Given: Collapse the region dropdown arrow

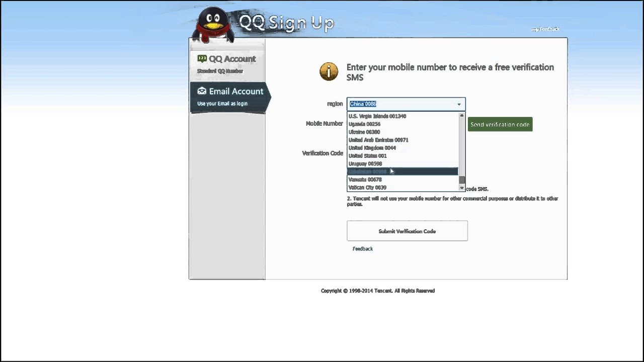Looking at the screenshot, I should coord(459,104).
